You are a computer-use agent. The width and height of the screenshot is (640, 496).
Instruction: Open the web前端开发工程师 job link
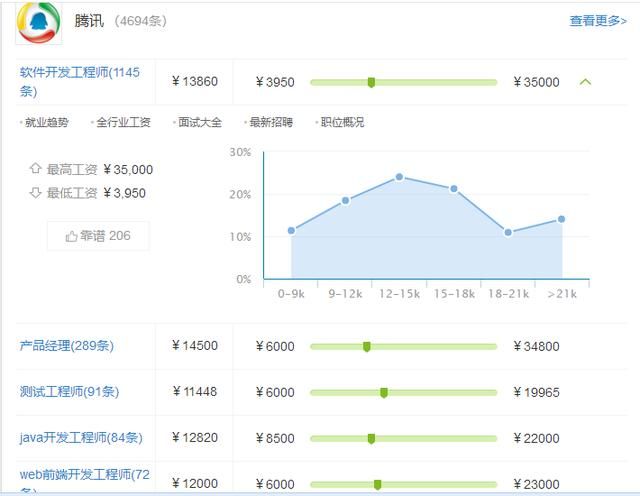[x=84, y=481]
